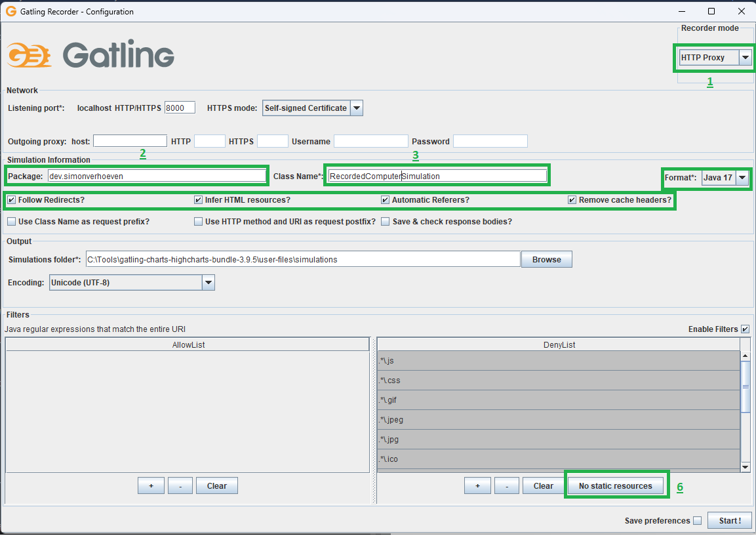Remove an AllowList entry with minus button
Viewport: 756px width, 536px height.
(x=180, y=486)
